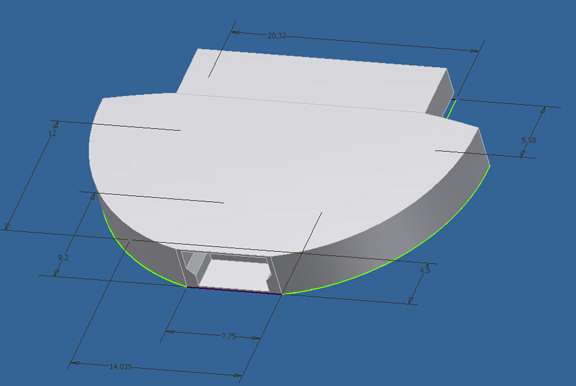
Task: Select the green arc edge at bottom left
Action: (140, 257)
